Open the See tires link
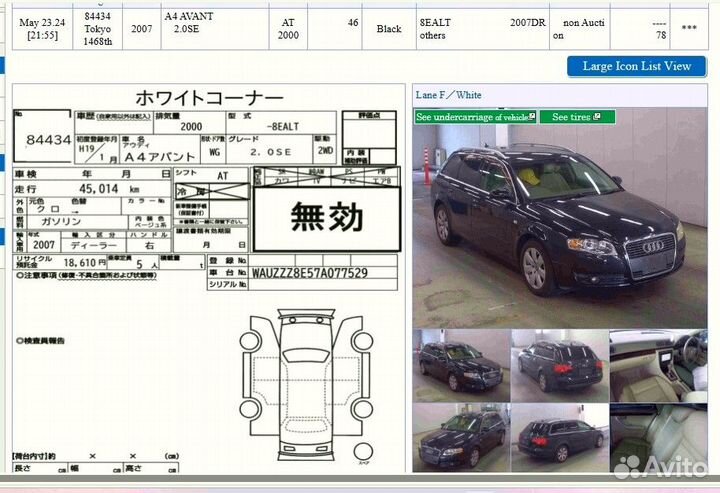 point(577,117)
